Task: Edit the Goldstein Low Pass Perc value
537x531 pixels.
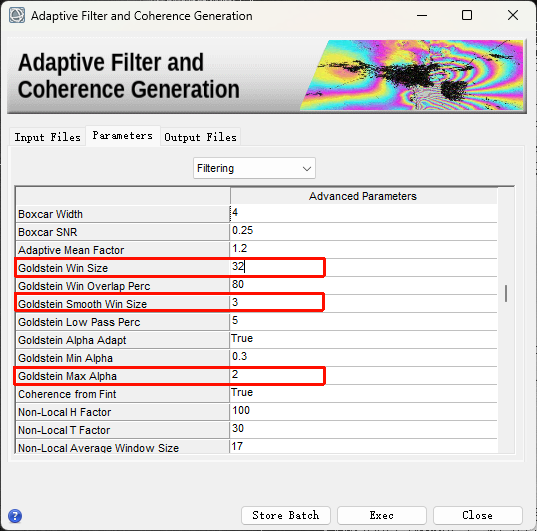Action: tap(363, 321)
